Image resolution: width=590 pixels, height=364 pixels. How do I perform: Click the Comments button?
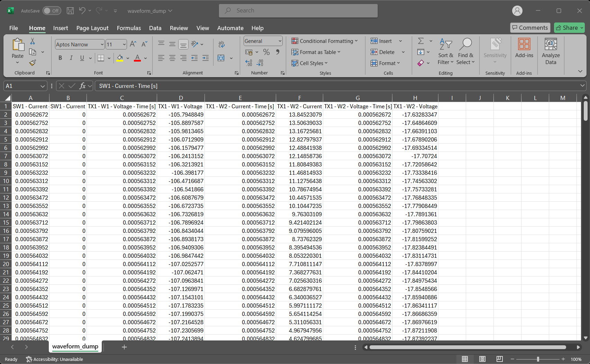530,28
